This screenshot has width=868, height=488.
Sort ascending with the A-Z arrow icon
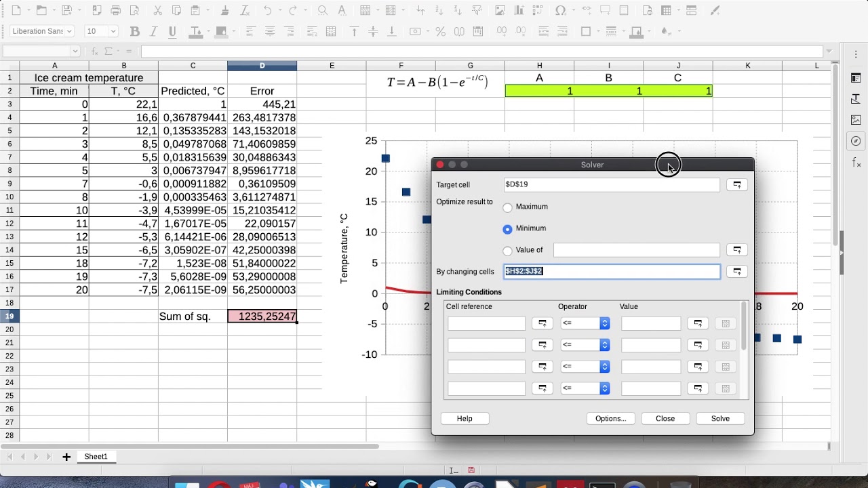tap(439, 10)
